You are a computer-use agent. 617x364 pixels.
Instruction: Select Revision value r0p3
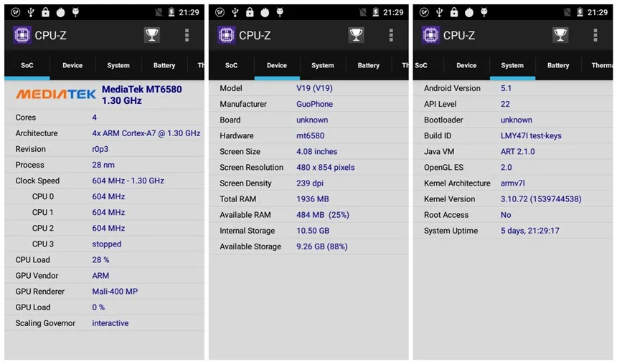(x=100, y=149)
